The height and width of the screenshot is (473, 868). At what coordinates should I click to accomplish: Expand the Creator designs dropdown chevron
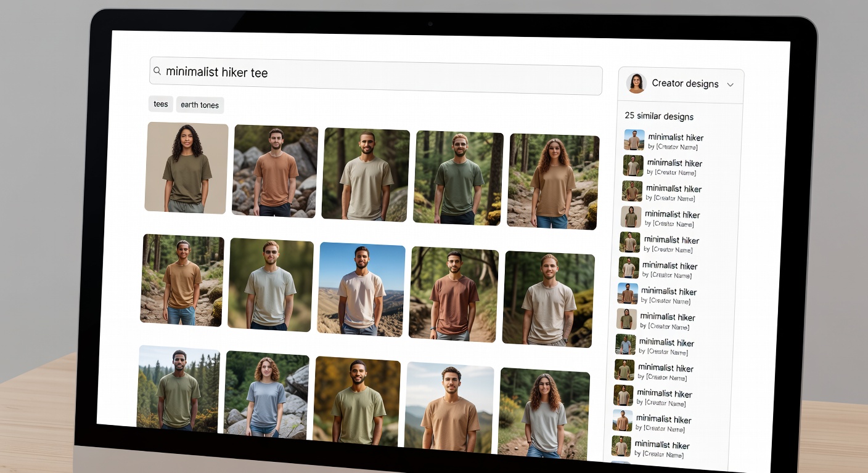[x=730, y=85]
